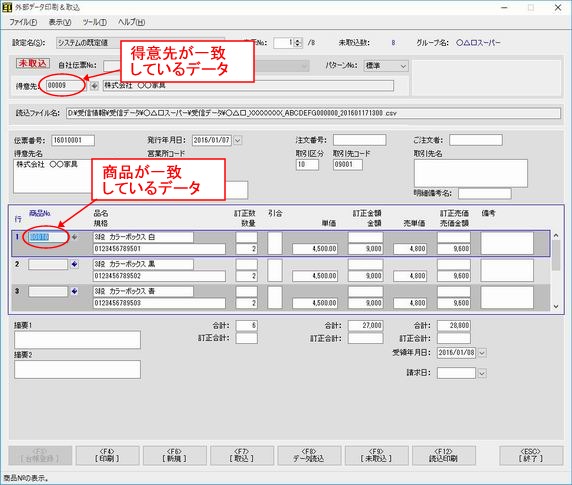Image resolution: width=572 pixels, height=485 pixels.
Task: Open the ツール(T) menu
Action: tap(94, 22)
